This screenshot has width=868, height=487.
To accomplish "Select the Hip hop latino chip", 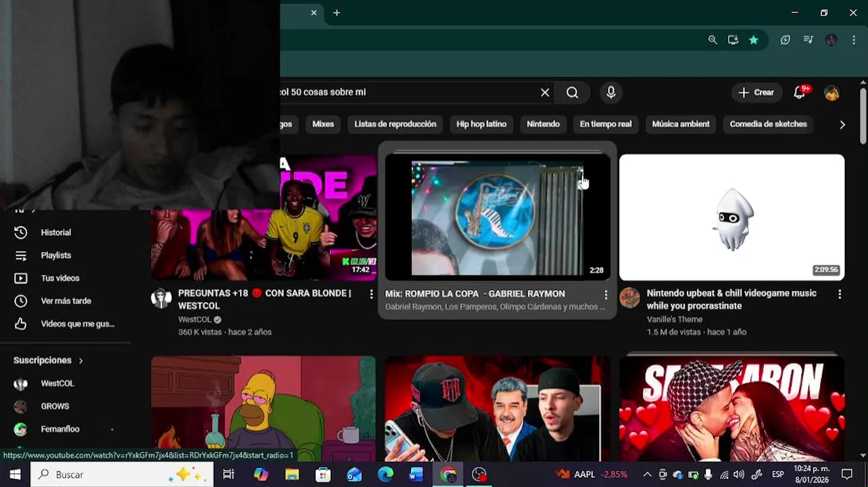I will (x=481, y=124).
